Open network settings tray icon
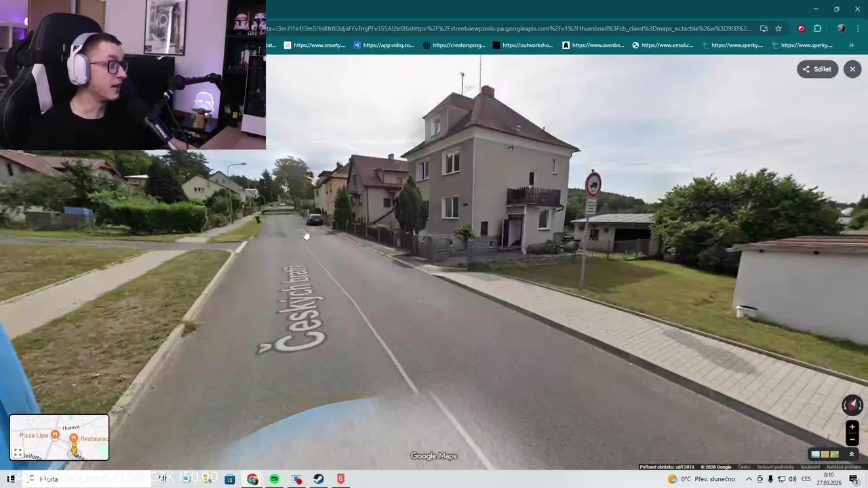868x488 pixels. (x=782, y=479)
